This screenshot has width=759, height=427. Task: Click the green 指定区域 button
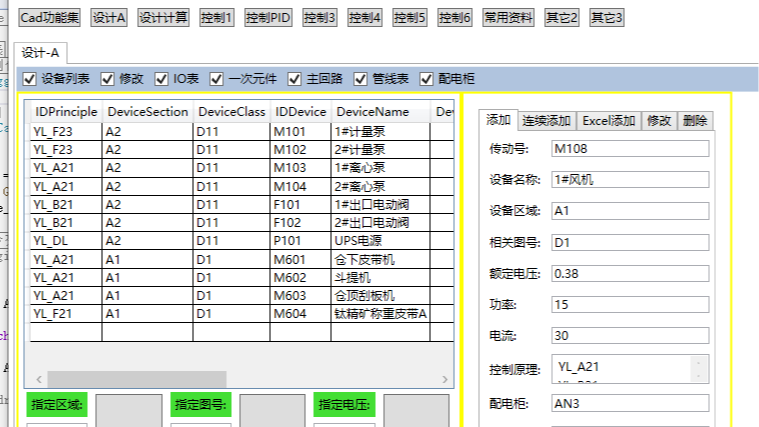[57, 404]
